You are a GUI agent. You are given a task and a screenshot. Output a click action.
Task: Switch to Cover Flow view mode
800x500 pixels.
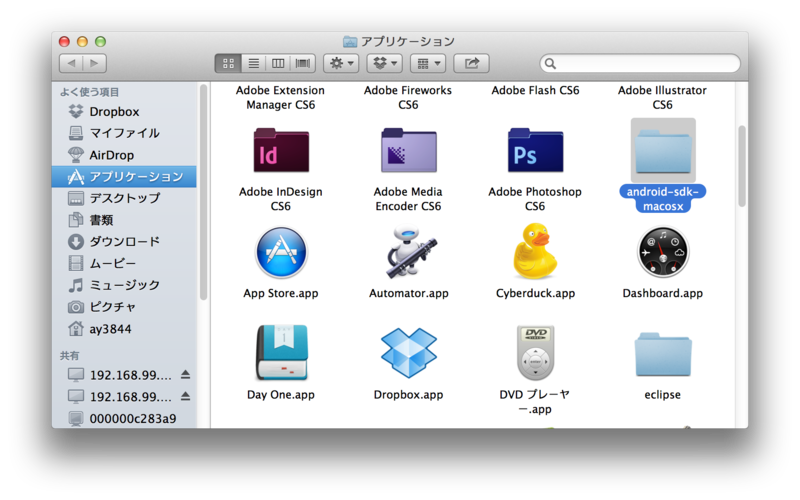pyautogui.click(x=303, y=63)
